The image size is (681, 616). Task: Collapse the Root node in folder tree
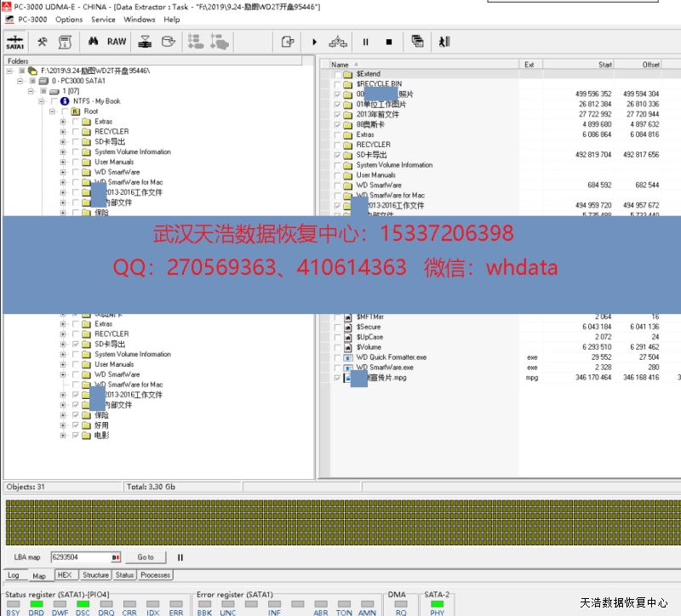52,111
